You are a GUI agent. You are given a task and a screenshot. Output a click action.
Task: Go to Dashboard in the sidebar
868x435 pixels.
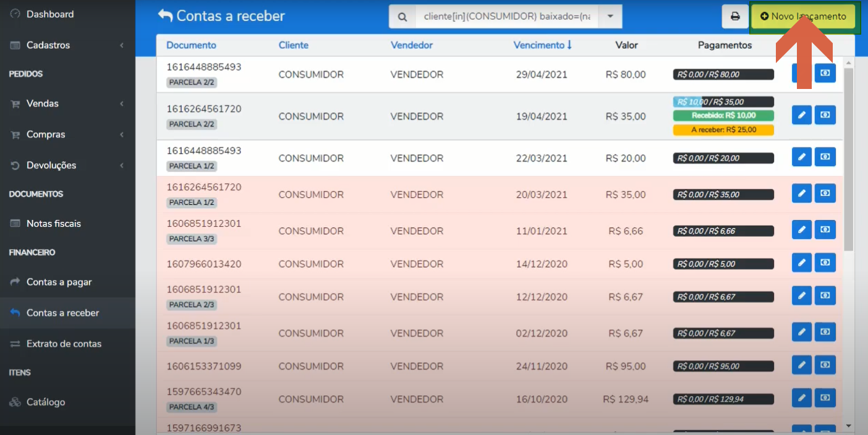pos(67,14)
